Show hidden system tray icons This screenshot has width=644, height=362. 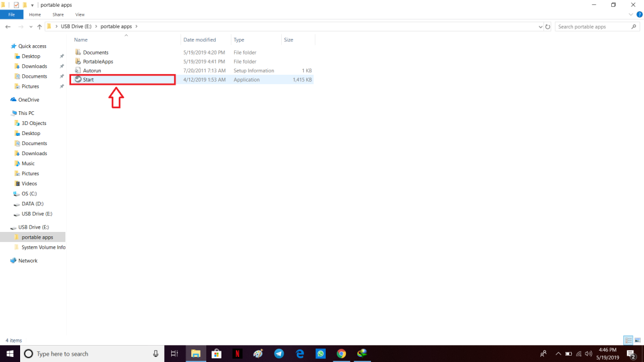click(x=558, y=354)
